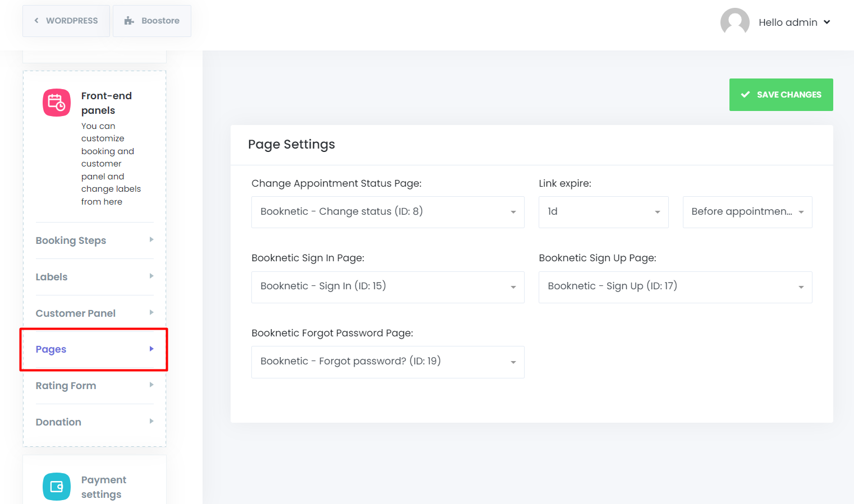Image resolution: width=854 pixels, height=504 pixels.
Task: Select the Booknetic Sign In Page dropdown
Action: tap(387, 287)
